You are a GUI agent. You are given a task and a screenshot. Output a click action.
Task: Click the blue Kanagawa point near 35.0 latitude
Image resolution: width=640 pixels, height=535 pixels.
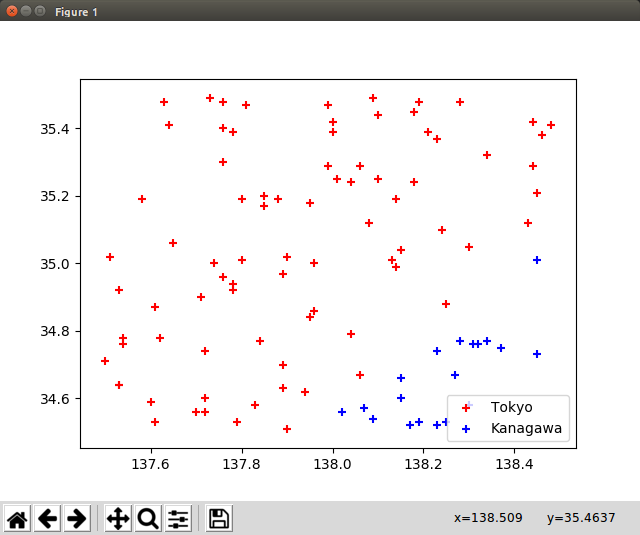point(537,260)
